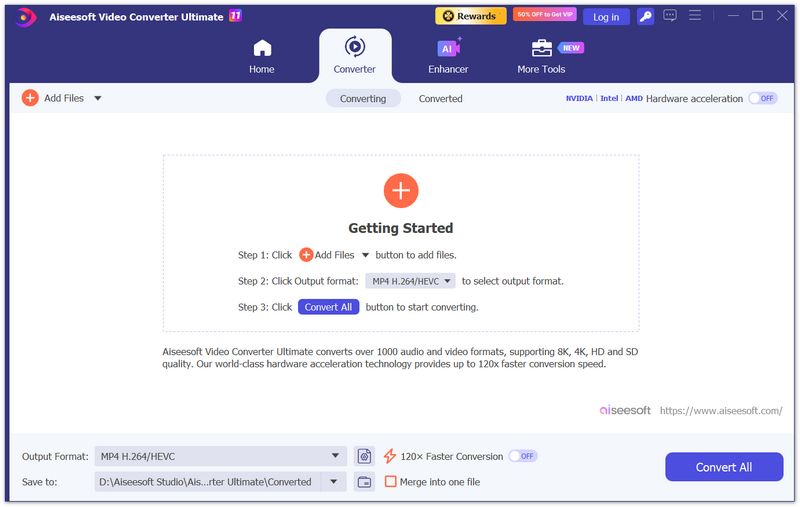Click the aiseesoft brand logo near the link
This screenshot has height=507, width=800.
pyautogui.click(x=624, y=411)
